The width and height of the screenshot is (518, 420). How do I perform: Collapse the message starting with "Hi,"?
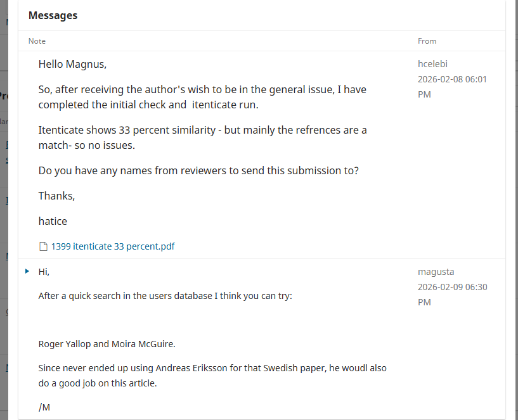point(27,271)
